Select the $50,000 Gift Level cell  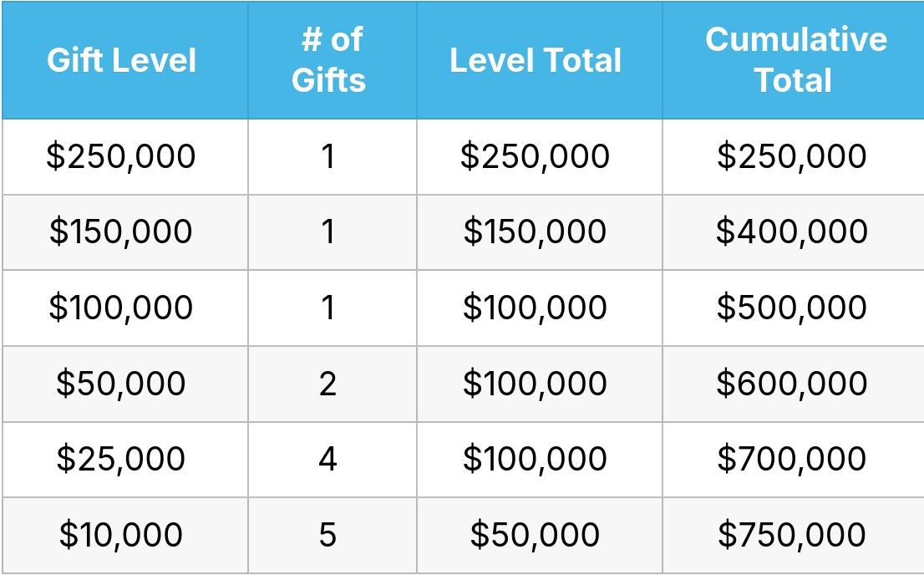click(x=122, y=384)
